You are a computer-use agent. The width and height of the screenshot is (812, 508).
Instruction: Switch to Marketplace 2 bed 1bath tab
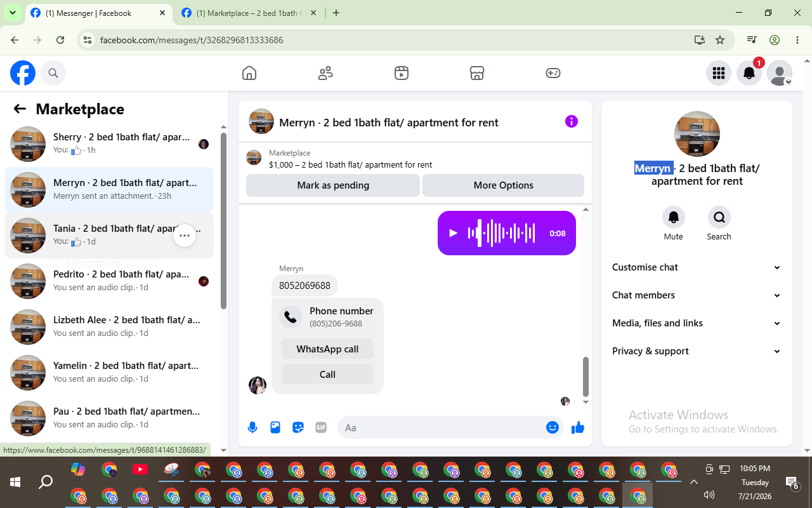[249, 13]
